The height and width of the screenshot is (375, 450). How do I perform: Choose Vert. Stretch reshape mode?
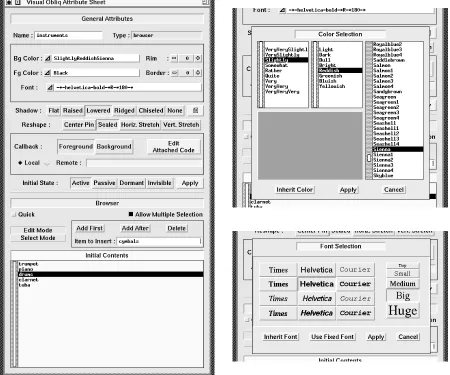tap(181, 125)
